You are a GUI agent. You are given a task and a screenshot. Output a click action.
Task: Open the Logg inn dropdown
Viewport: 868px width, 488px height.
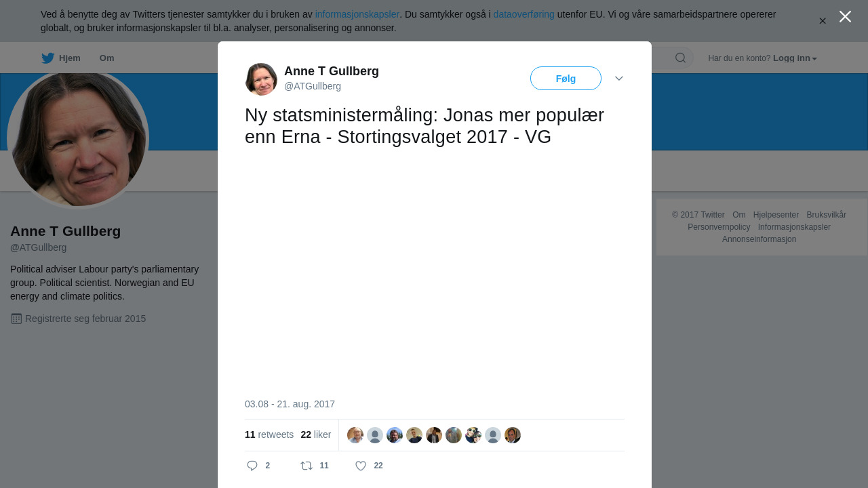[795, 58]
